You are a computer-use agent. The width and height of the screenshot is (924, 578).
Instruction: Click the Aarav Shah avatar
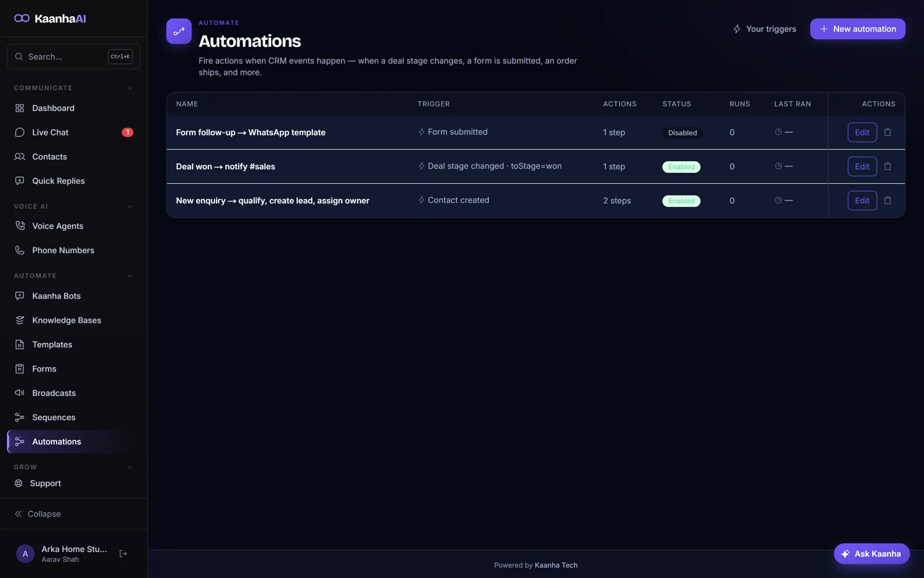click(25, 554)
